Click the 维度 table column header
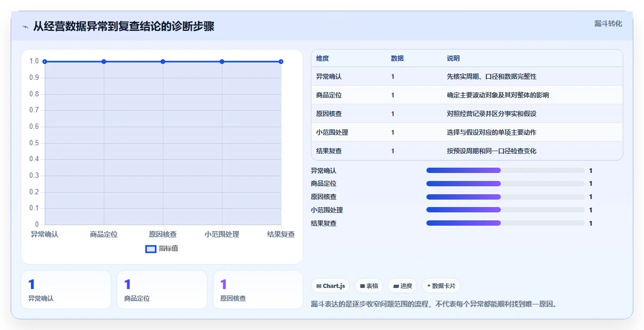This screenshot has width=644, height=330. click(x=323, y=59)
